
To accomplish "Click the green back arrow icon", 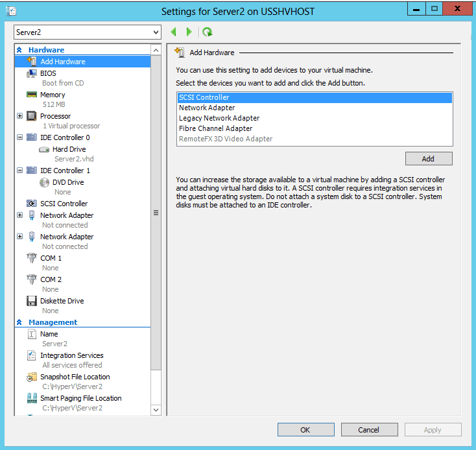I will tap(174, 32).
